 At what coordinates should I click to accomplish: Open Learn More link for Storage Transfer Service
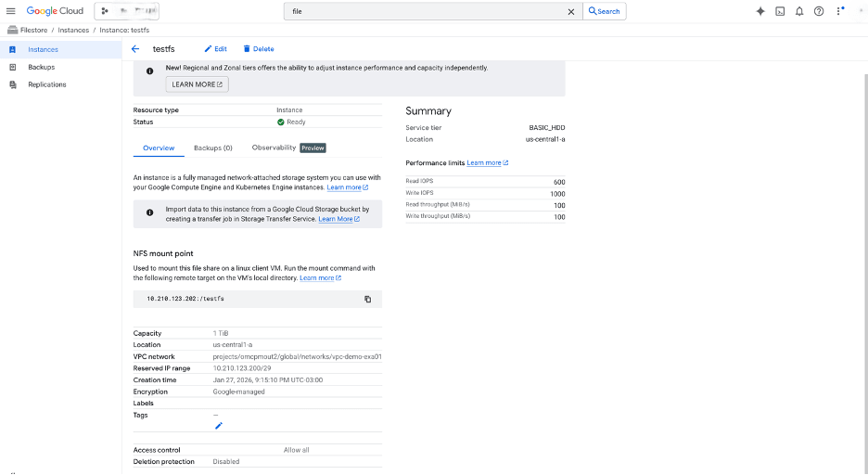tap(338, 219)
